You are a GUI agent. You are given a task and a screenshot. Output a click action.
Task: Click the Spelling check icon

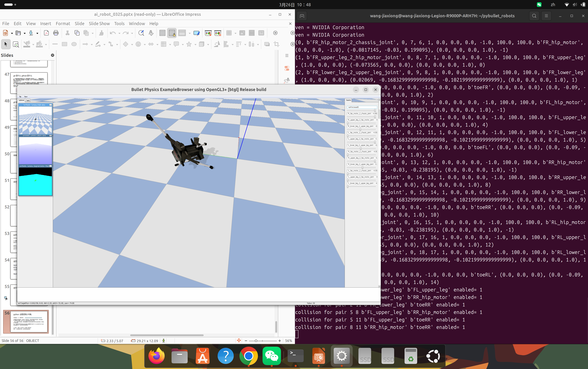coord(151,33)
